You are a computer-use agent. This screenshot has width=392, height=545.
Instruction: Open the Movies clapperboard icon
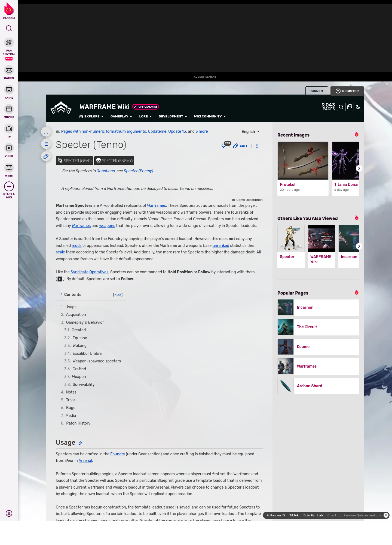(9, 109)
